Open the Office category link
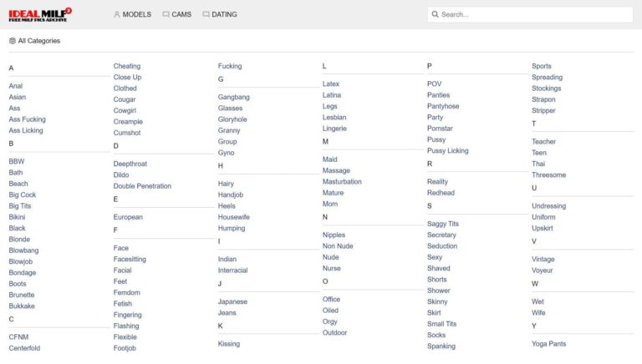 click(x=331, y=300)
